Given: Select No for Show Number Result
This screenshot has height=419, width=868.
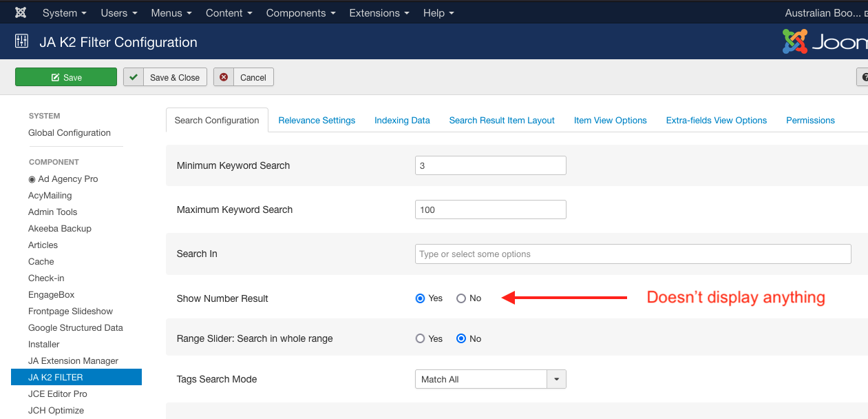Looking at the screenshot, I should (461, 298).
